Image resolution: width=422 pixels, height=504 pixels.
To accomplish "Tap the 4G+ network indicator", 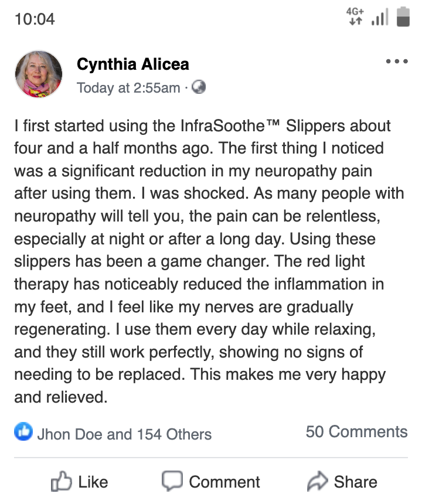I will [x=355, y=17].
